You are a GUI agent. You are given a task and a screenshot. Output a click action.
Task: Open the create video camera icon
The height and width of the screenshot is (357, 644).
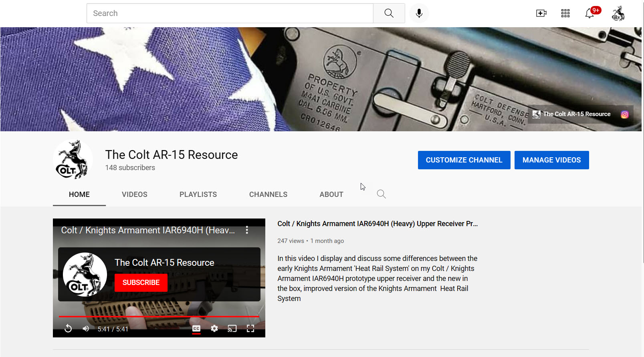point(541,13)
